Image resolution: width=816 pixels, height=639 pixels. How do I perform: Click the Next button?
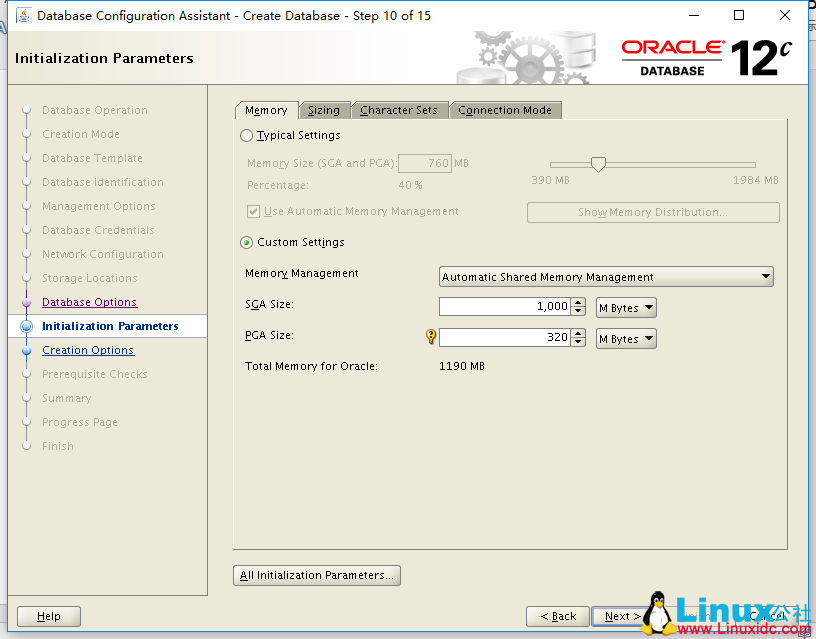coord(620,616)
